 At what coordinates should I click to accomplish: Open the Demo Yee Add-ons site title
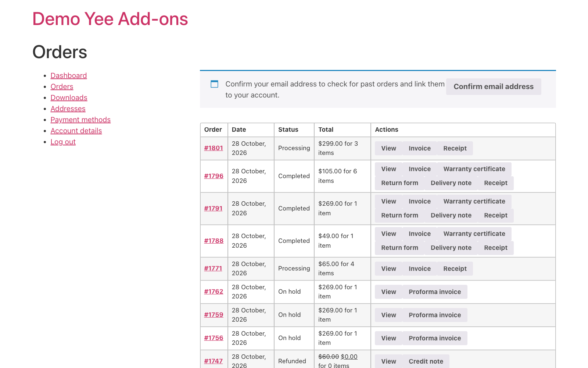110,19
